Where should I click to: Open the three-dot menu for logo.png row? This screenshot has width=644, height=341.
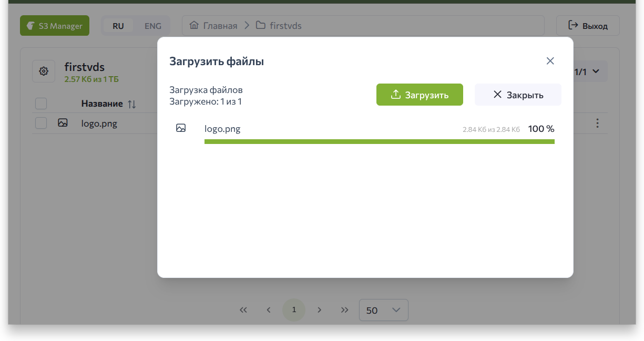tap(597, 123)
